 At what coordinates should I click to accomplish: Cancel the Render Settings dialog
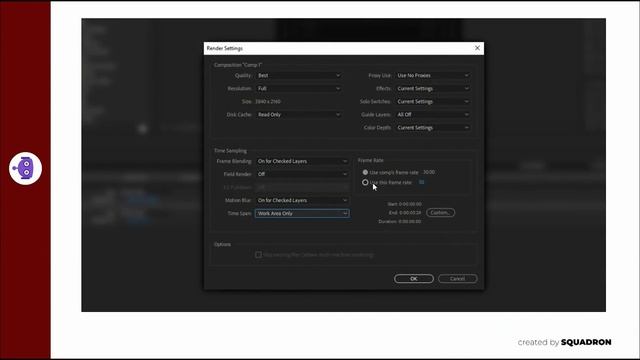(x=458, y=279)
